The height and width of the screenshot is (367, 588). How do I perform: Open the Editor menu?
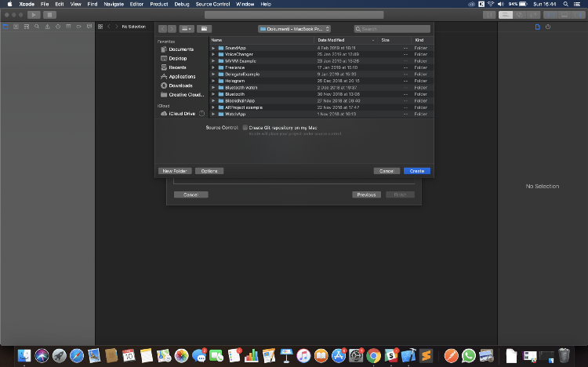136,4
